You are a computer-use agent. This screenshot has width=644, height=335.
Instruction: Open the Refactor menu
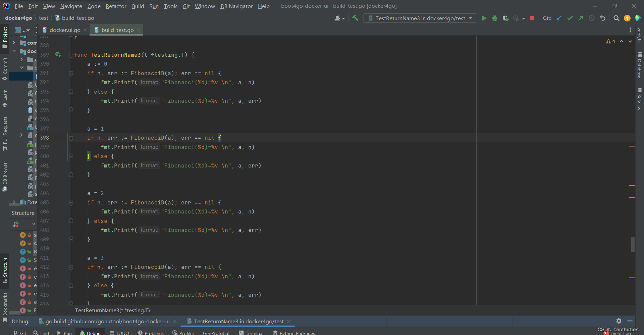116,6
